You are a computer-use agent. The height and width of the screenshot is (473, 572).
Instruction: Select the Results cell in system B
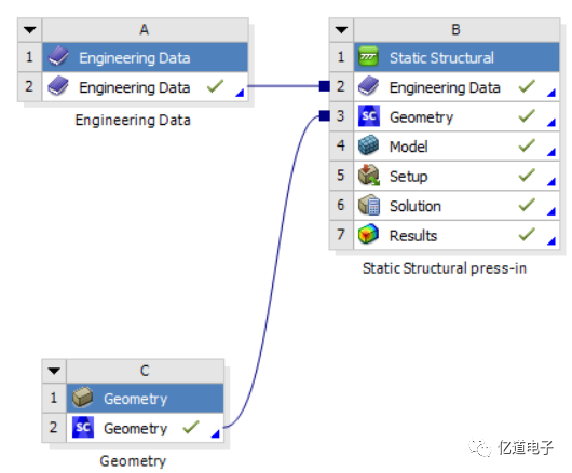(456, 235)
